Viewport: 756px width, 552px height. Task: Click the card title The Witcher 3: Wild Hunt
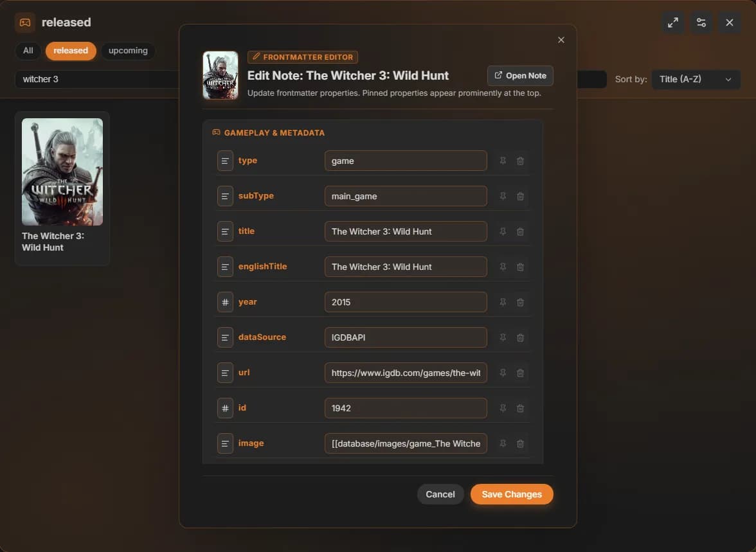pos(53,242)
